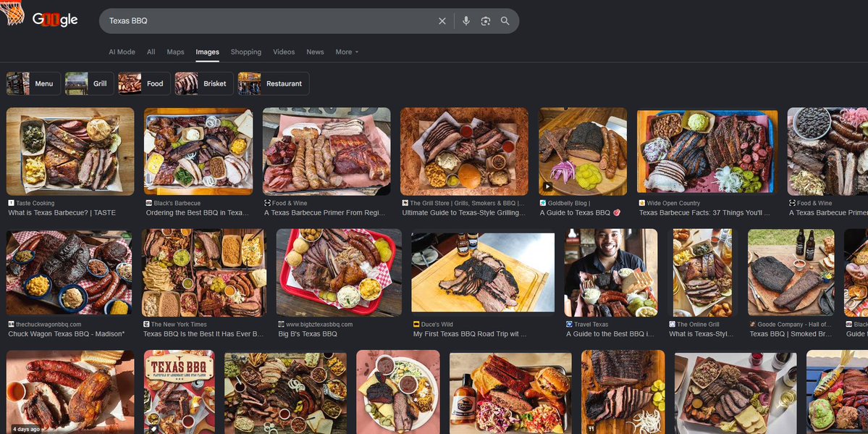Filter images by the Menu chip

pyautogui.click(x=33, y=84)
